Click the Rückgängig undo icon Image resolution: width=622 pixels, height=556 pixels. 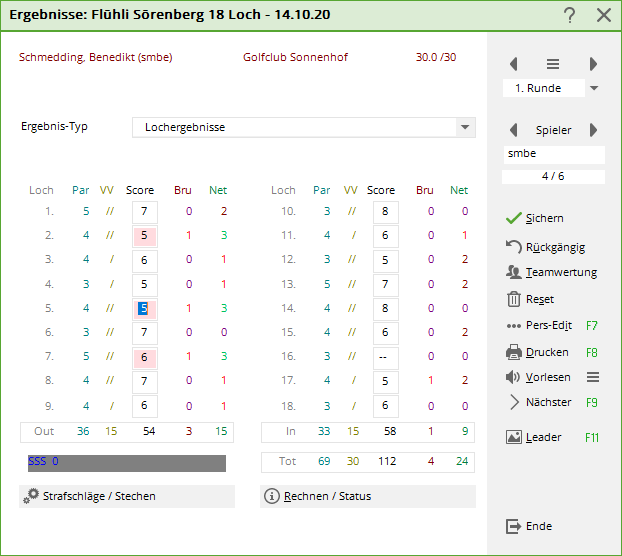(514, 246)
